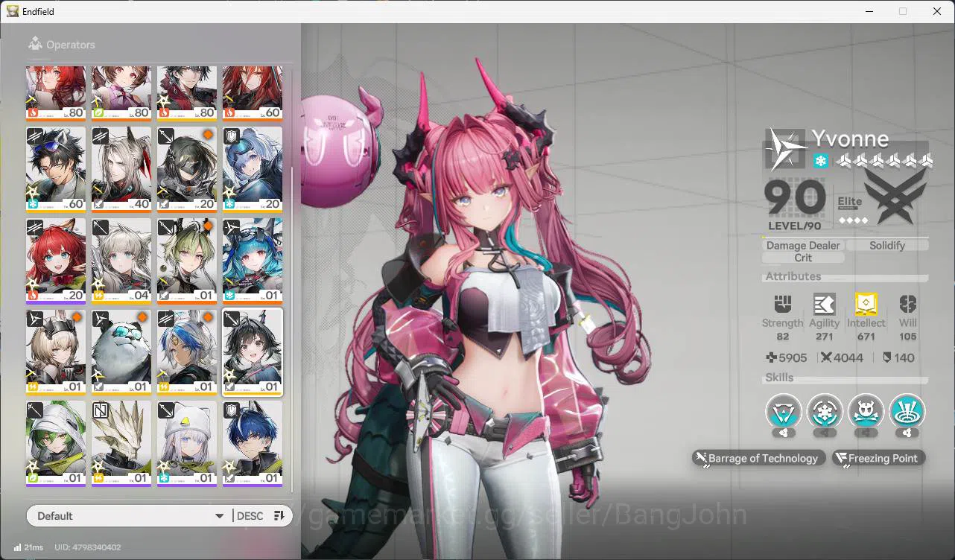955x560 pixels.
Task: Click the Crit tag
Action: 803,258
